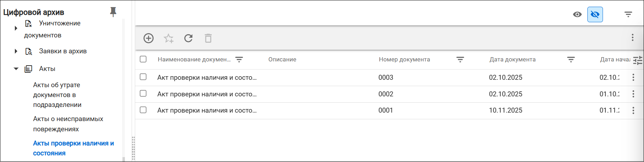Open the column settings sliders icon
Viewport: 644px width, 162px height.
[638, 61]
